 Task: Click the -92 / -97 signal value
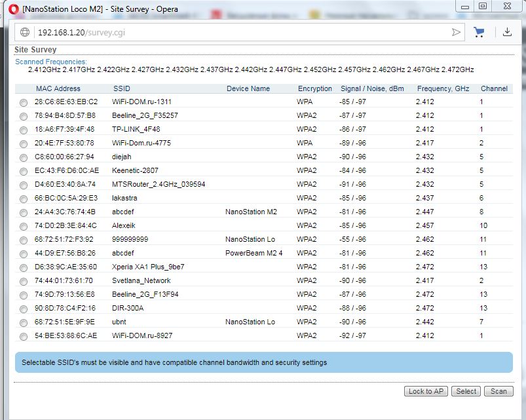[352, 335]
